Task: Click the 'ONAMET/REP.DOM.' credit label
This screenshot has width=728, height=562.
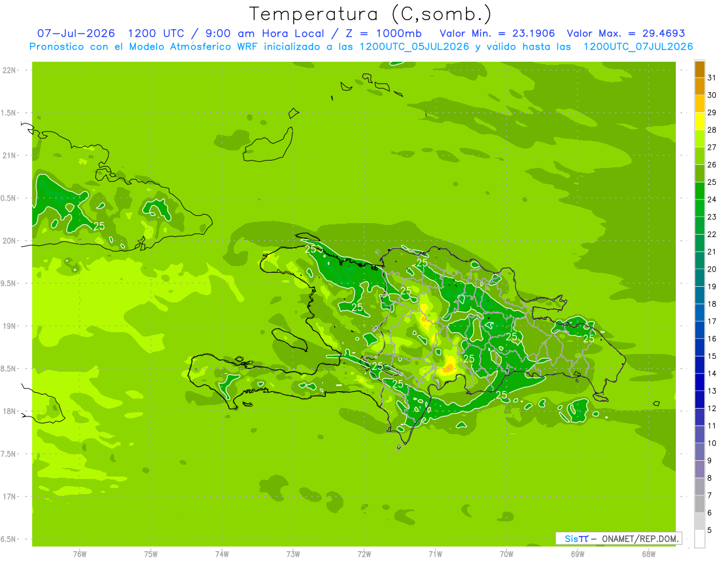Action: pyautogui.click(x=641, y=538)
